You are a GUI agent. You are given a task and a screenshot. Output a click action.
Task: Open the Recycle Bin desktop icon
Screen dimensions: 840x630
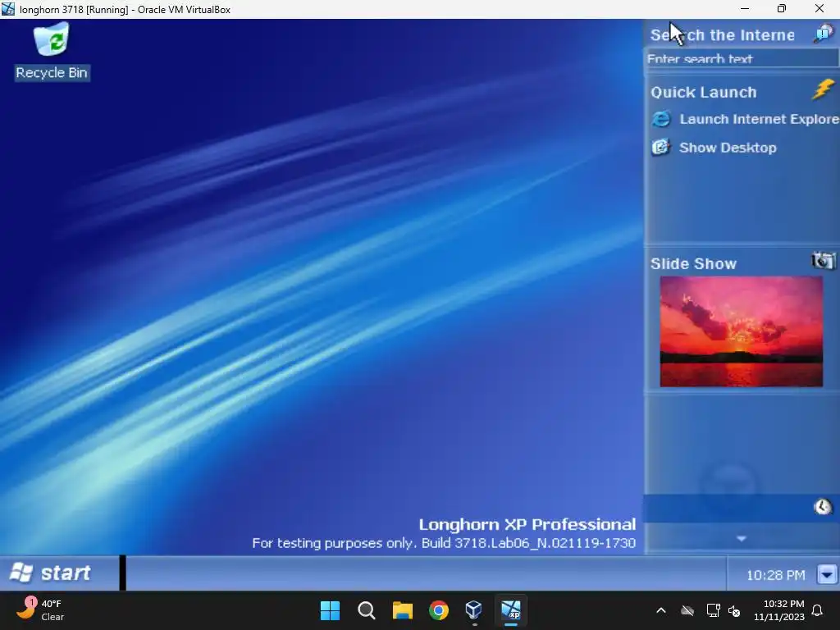coord(52,52)
